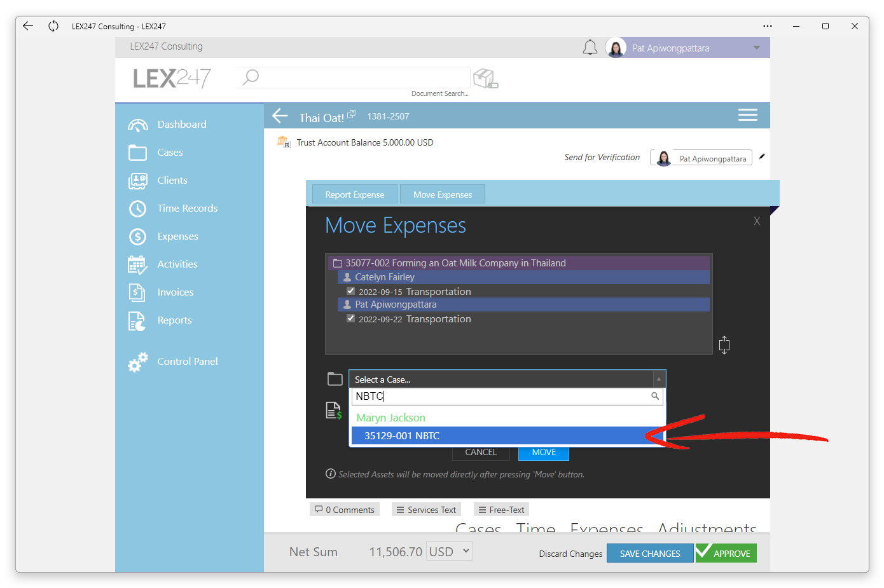Click the pencil edit icon beside verifier name
This screenshot has height=588, width=884.
point(762,156)
